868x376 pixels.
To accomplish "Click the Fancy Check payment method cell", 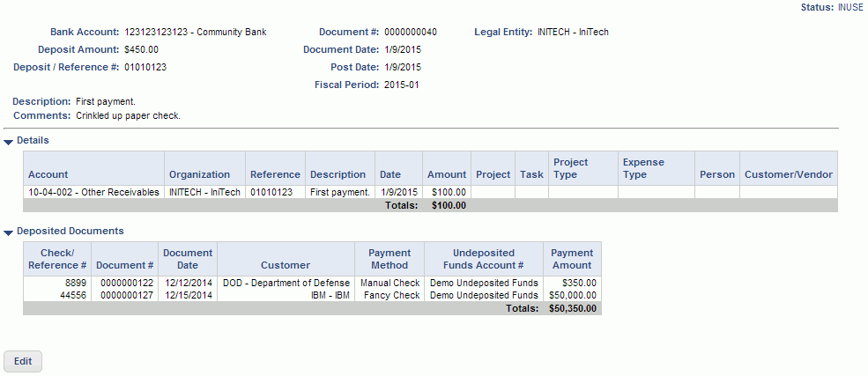I will [392, 295].
